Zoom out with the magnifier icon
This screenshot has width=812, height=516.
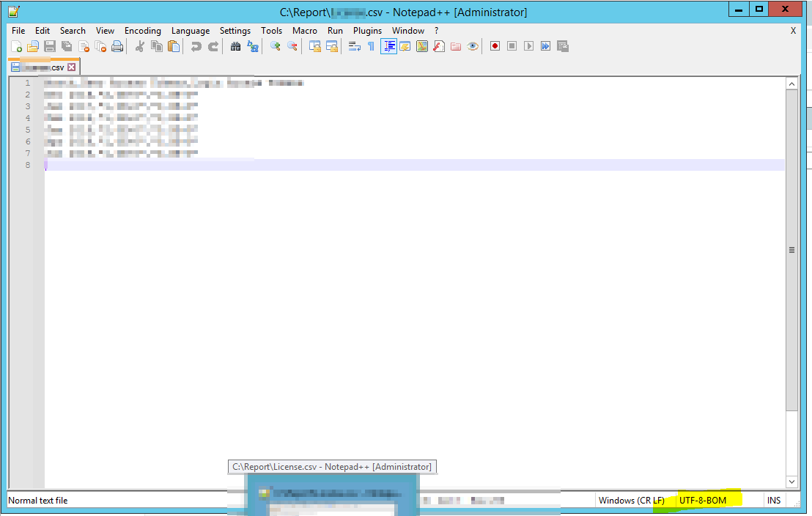coord(292,47)
